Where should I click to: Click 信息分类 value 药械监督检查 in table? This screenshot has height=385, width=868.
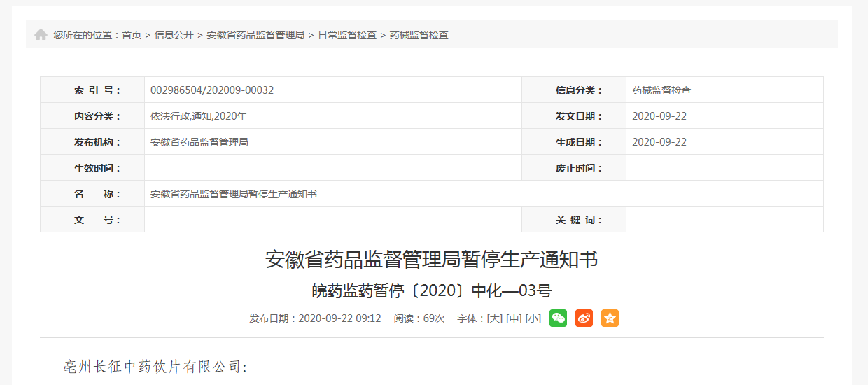click(661, 90)
